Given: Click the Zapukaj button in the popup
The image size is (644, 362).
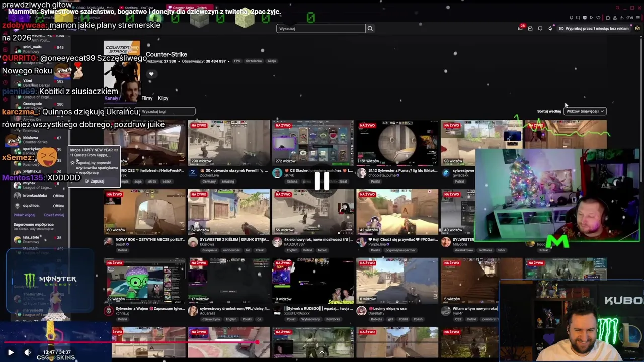Looking at the screenshot, I should click(95, 181).
